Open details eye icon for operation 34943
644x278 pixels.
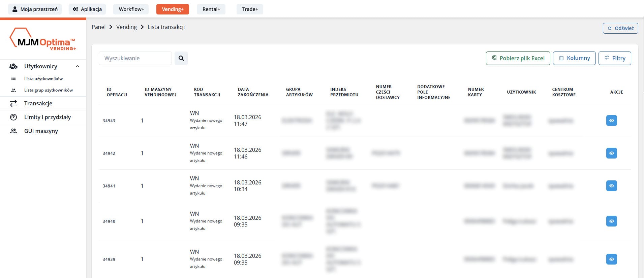click(x=611, y=120)
